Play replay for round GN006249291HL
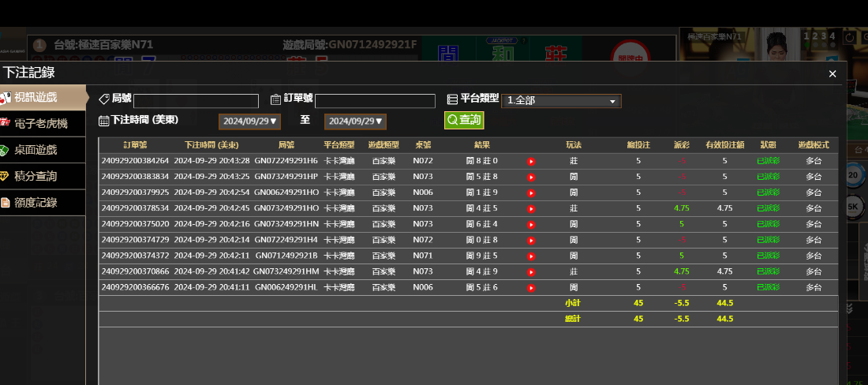This screenshot has height=385, width=868. point(531,287)
